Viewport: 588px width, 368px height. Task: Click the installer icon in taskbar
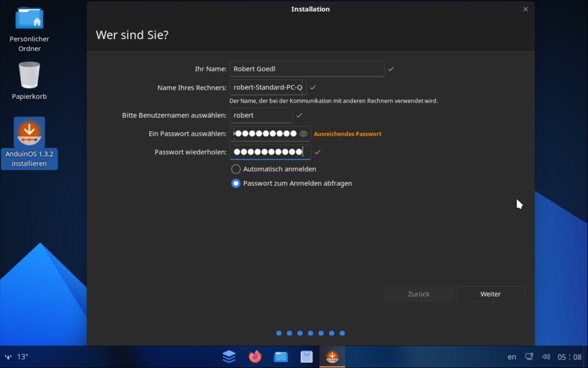coord(332,356)
